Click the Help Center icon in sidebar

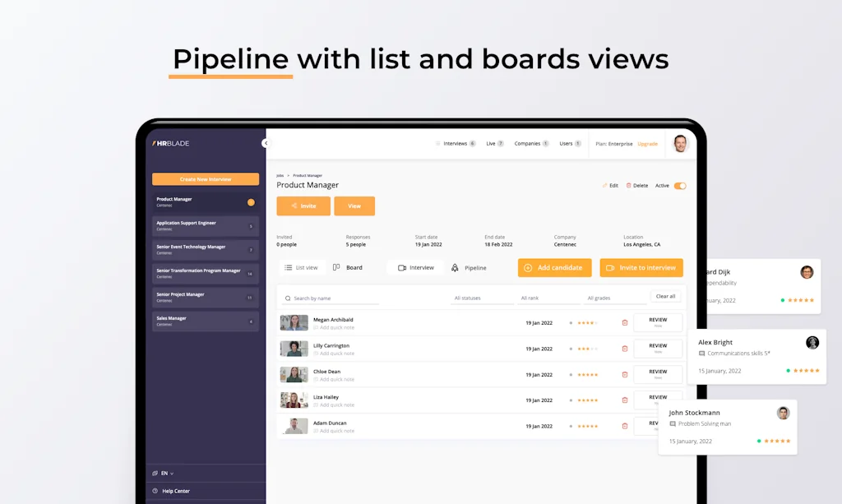[x=155, y=491]
